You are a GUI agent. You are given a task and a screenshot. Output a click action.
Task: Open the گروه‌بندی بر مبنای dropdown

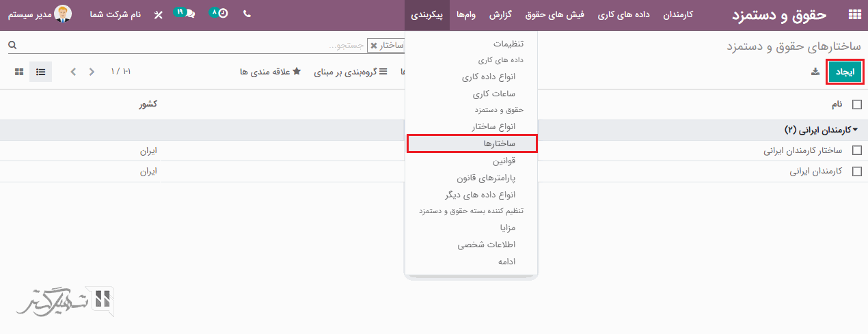click(345, 72)
